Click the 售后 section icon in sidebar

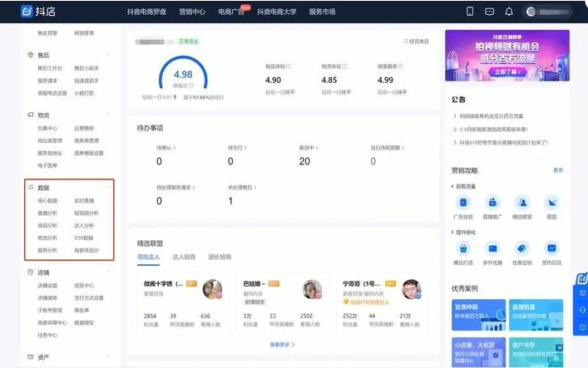pos(31,55)
